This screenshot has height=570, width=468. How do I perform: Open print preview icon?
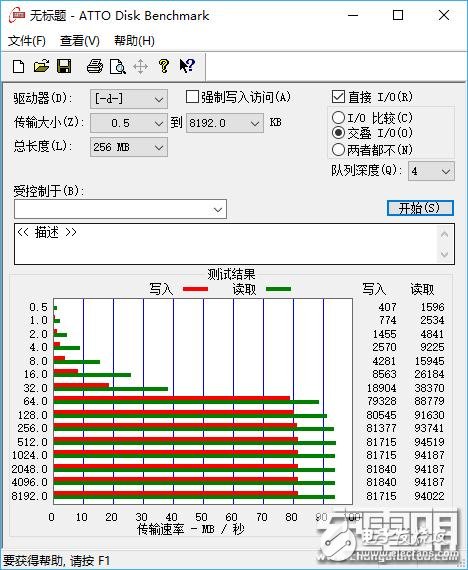tap(118, 67)
